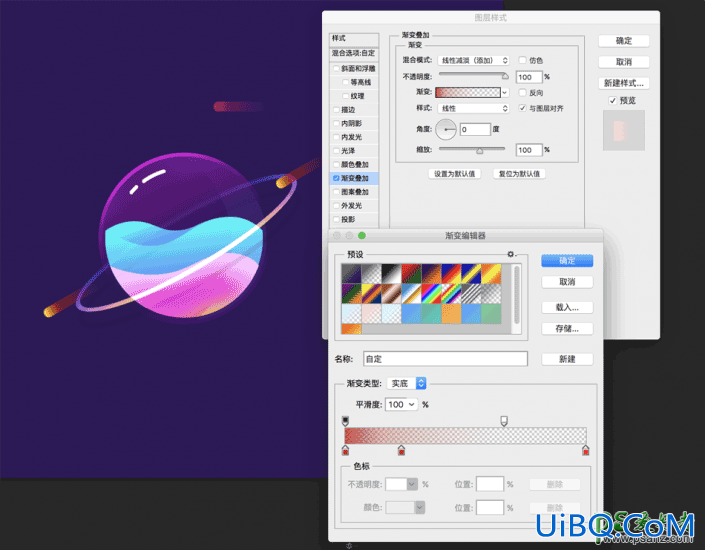Screen dimensions: 705x550
Task: Click the 存储... button
Action: coord(567,329)
